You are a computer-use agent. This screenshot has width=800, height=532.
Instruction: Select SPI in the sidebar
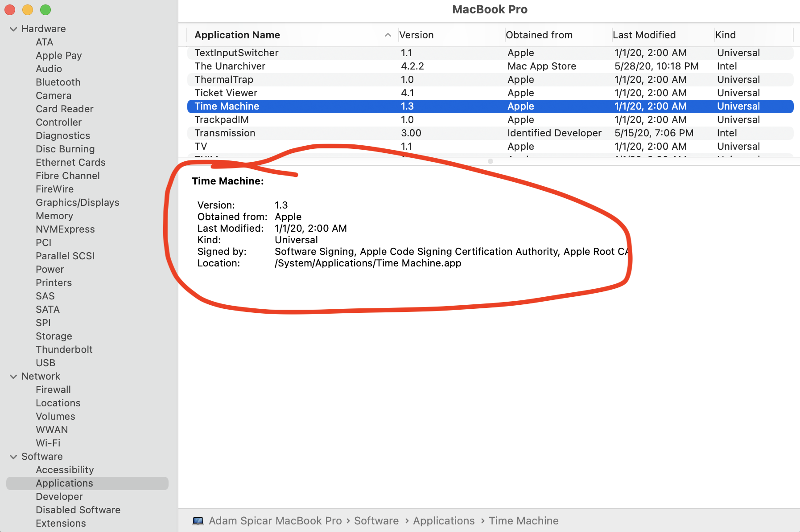(43, 323)
